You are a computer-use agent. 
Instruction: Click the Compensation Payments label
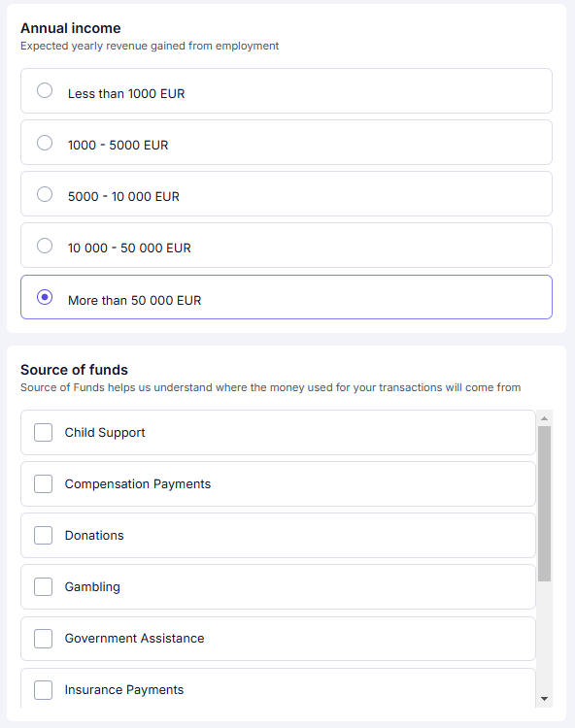click(x=138, y=483)
